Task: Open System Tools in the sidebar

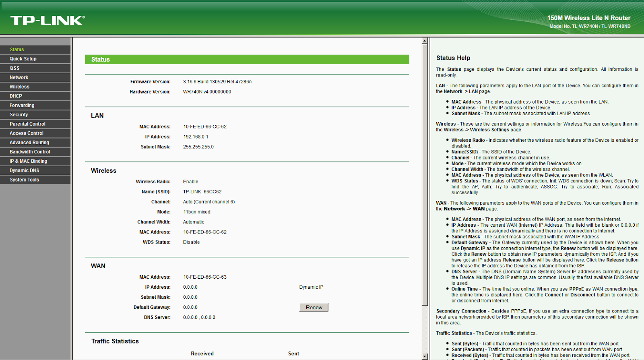Action: [x=35, y=180]
